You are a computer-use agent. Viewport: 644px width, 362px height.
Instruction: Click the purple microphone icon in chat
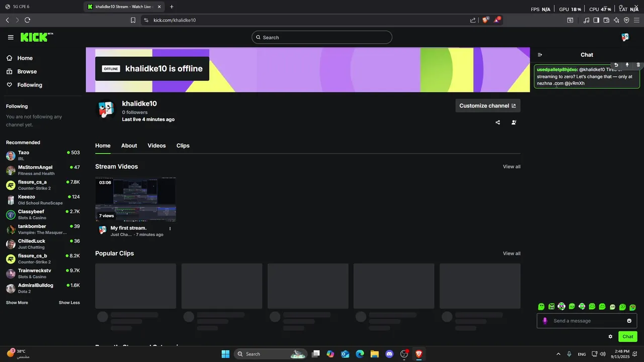click(x=545, y=321)
